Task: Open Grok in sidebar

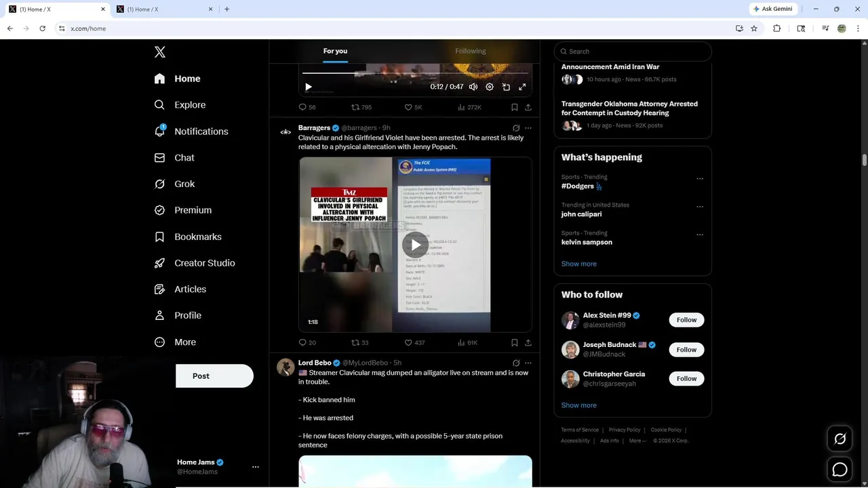Action: (x=174, y=184)
